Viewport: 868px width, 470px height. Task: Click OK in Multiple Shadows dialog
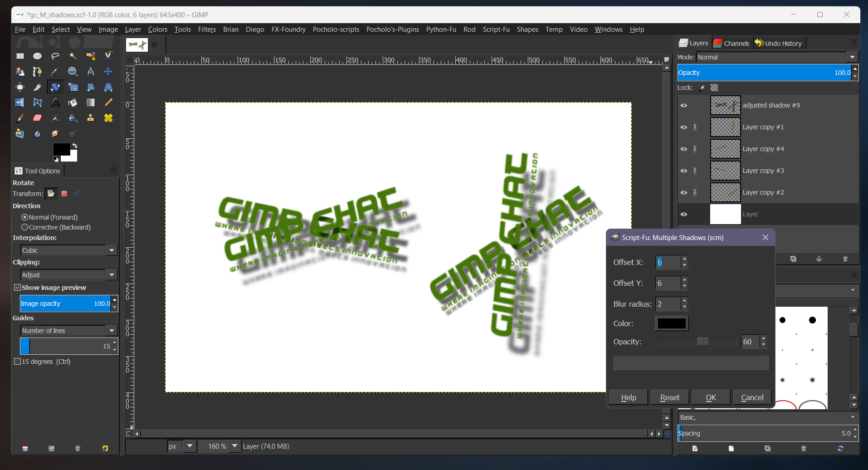click(x=711, y=397)
